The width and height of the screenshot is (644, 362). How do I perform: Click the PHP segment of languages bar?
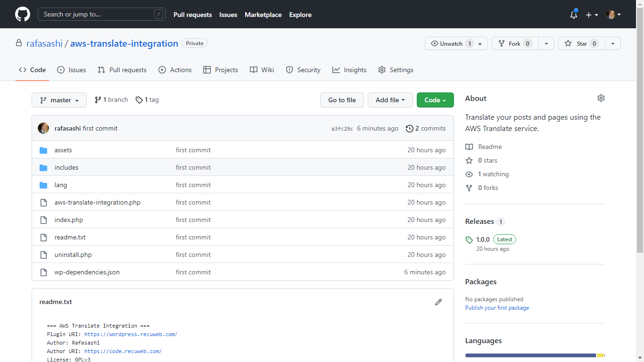(530, 355)
